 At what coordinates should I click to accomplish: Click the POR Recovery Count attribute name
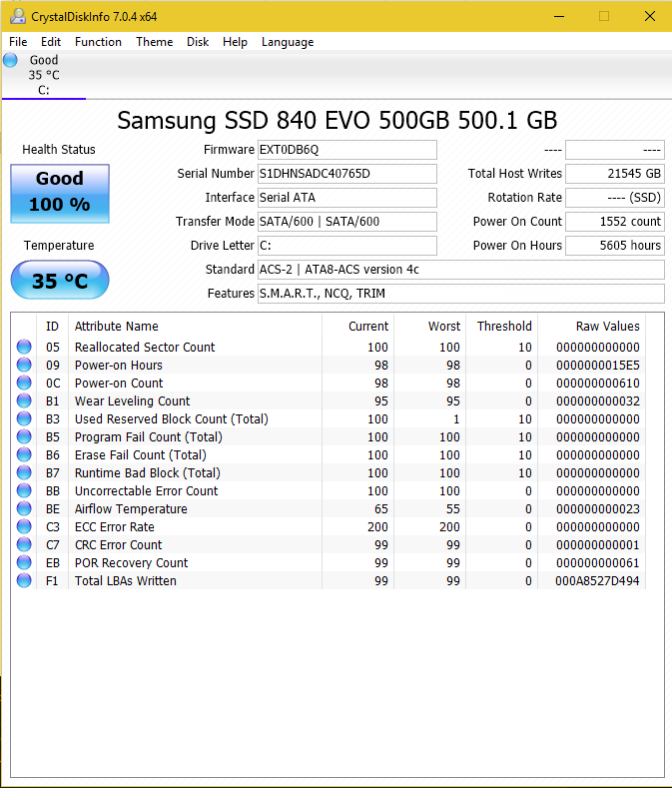(131, 563)
